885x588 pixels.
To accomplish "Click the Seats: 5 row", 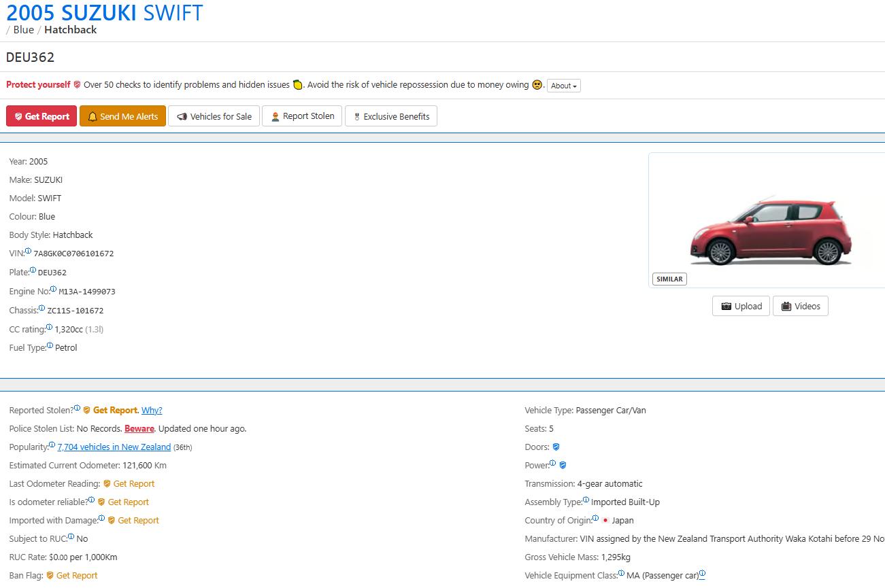I will (x=539, y=429).
